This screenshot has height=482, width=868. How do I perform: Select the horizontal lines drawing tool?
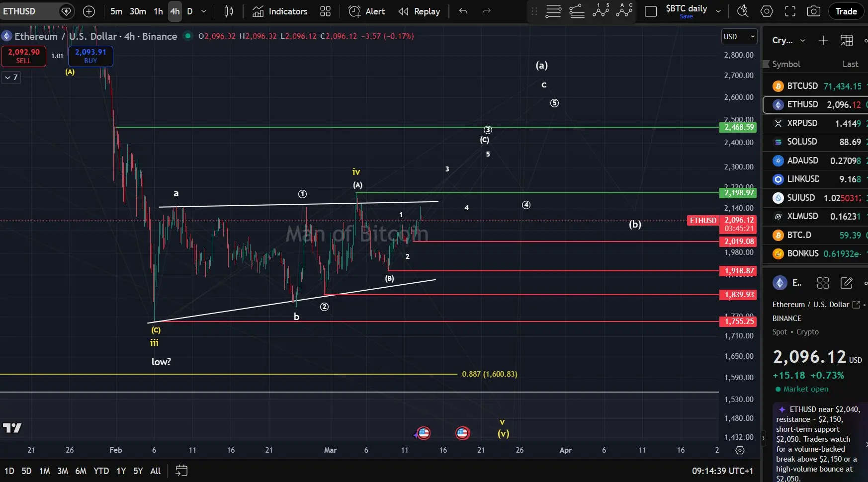click(553, 11)
